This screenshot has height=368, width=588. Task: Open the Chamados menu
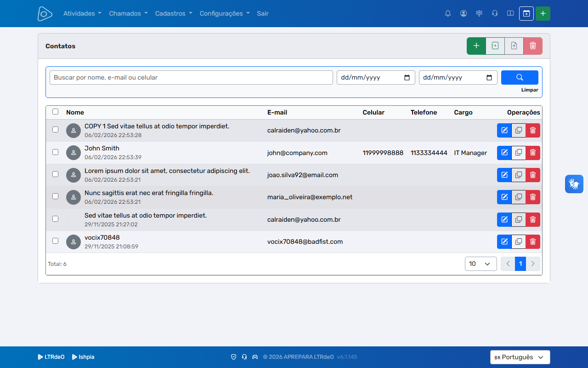(128, 13)
